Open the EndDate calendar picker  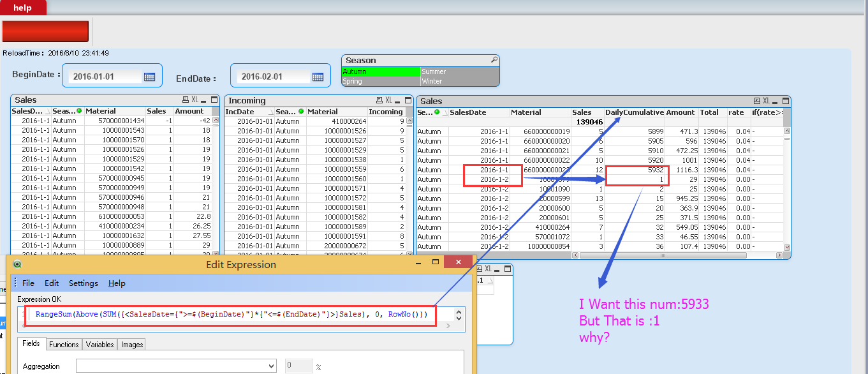pyautogui.click(x=318, y=77)
